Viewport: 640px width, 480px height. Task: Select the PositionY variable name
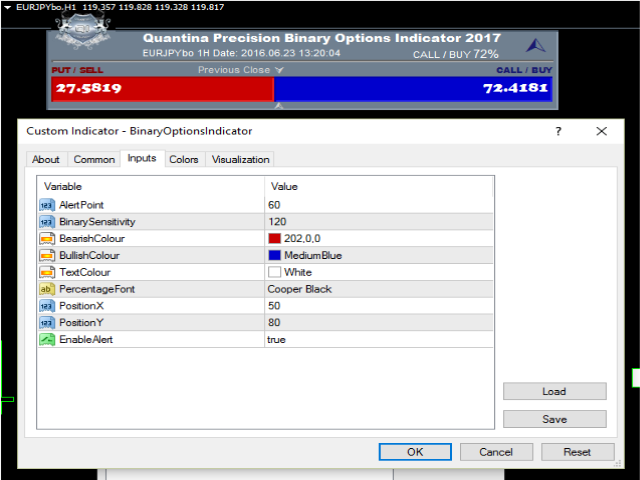(81, 322)
